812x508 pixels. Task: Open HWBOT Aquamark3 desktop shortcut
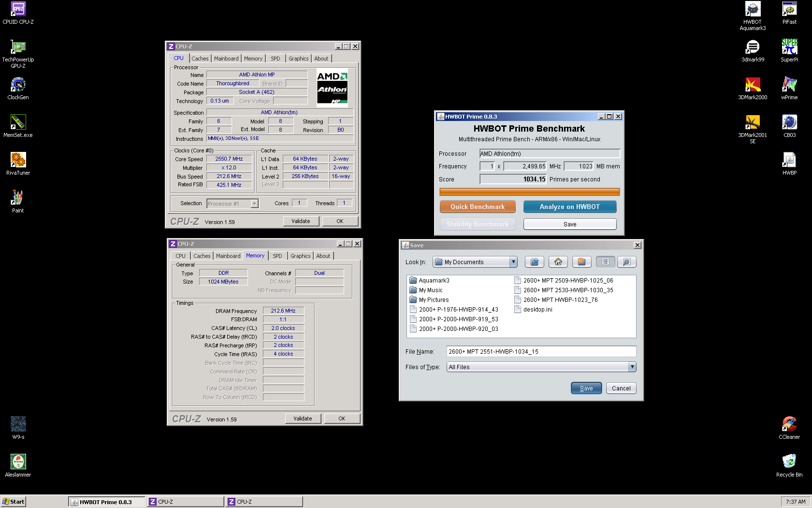coord(753,16)
